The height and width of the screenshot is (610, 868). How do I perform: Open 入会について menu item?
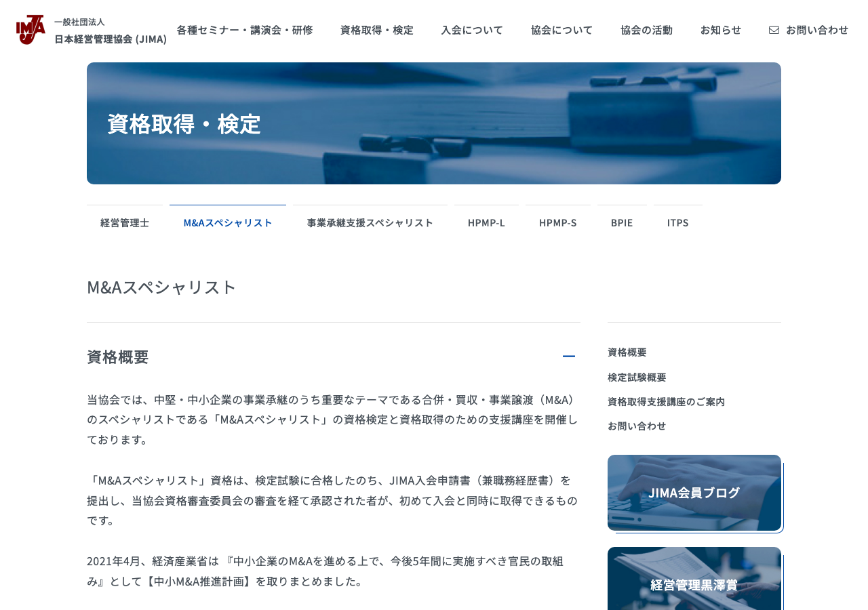(x=472, y=30)
